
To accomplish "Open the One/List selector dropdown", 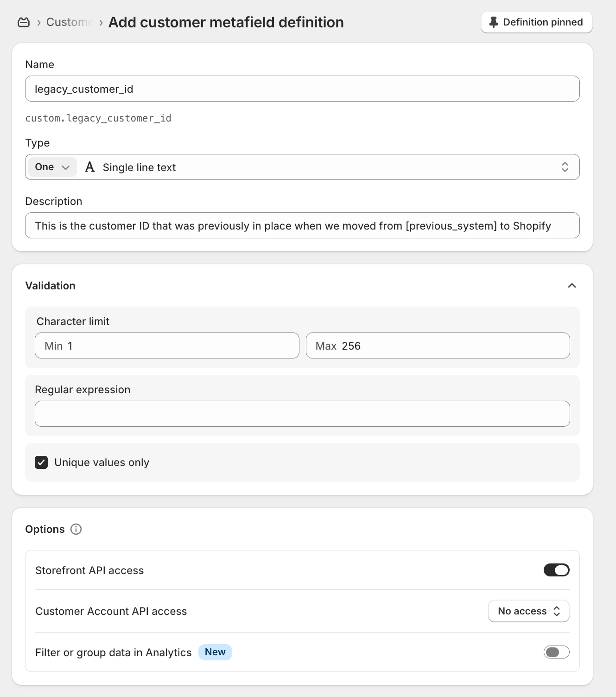I will click(x=52, y=167).
